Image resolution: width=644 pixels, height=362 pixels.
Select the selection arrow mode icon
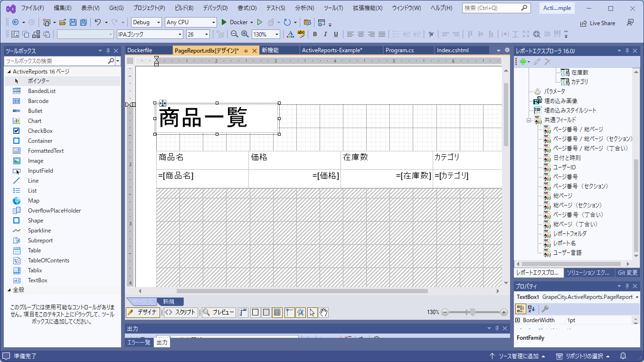coord(312,312)
